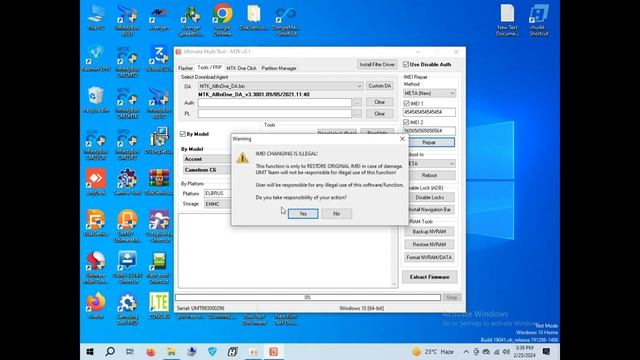Click the Install Filter Driver button
The height and width of the screenshot is (360, 640).
tap(377, 64)
